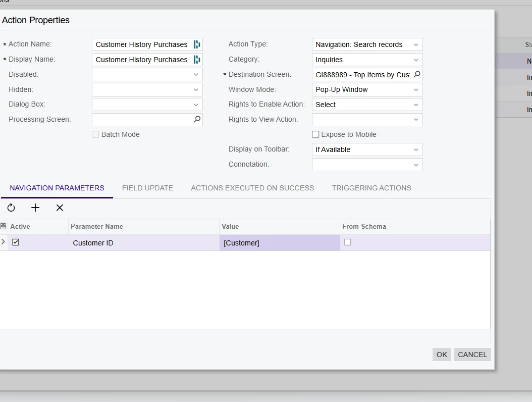Open the Processing Screen lookup magnifier
The image size is (532, 402).
pyautogui.click(x=197, y=119)
